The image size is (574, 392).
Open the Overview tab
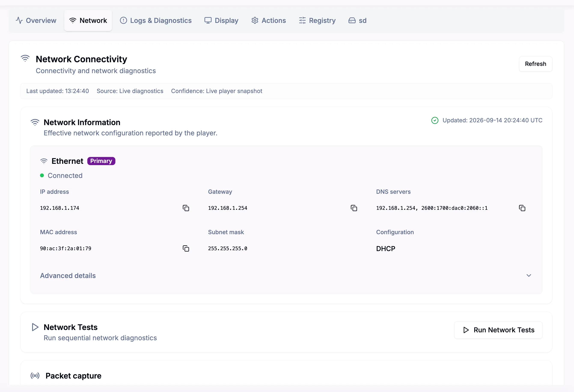[x=36, y=21]
